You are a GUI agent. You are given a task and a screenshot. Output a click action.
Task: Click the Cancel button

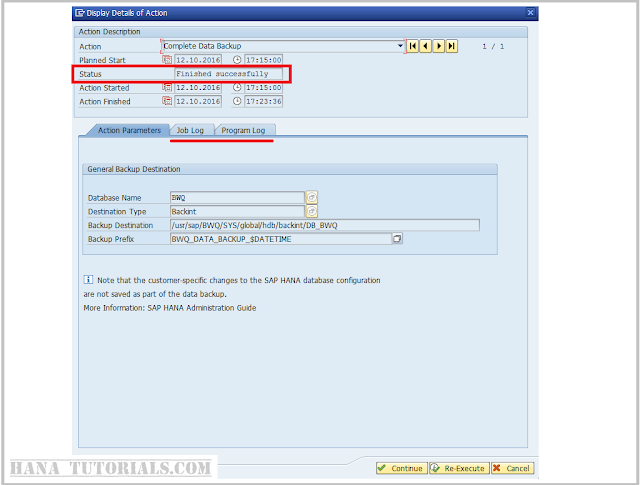pyautogui.click(x=513, y=468)
